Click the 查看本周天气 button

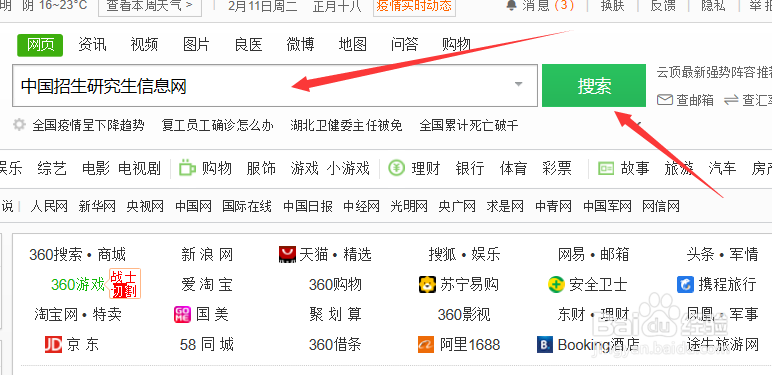(x=150, y=6)
